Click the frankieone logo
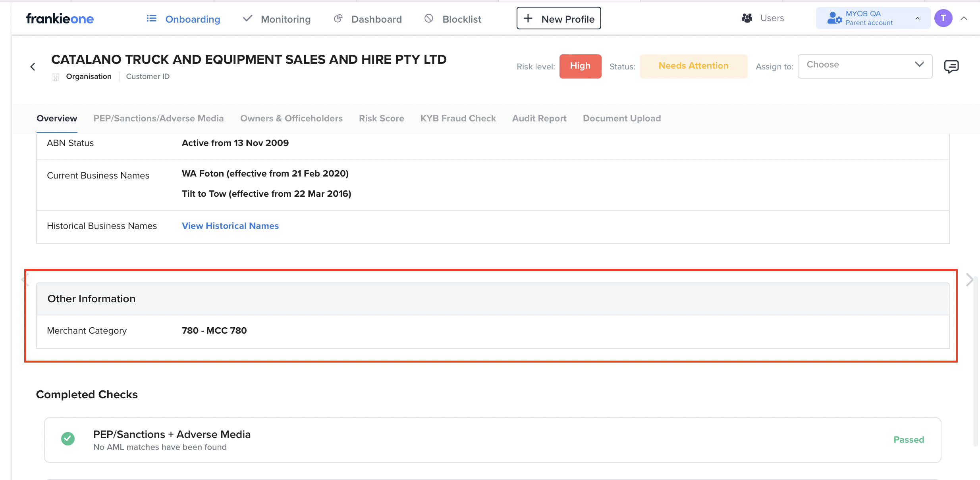This screenshot has width=980, height=480. (x=60, y=19)
